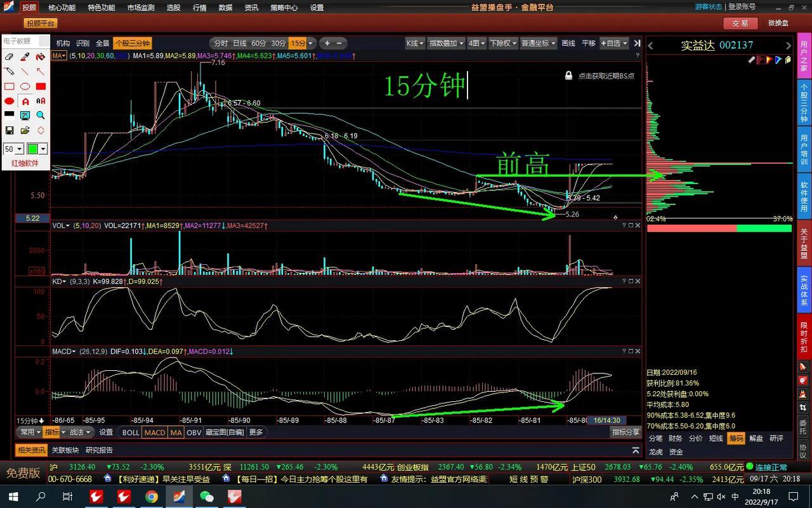The image size is (812, 508).
Task: Switch to the 研究报告 tab
Action: click(99, 450)
